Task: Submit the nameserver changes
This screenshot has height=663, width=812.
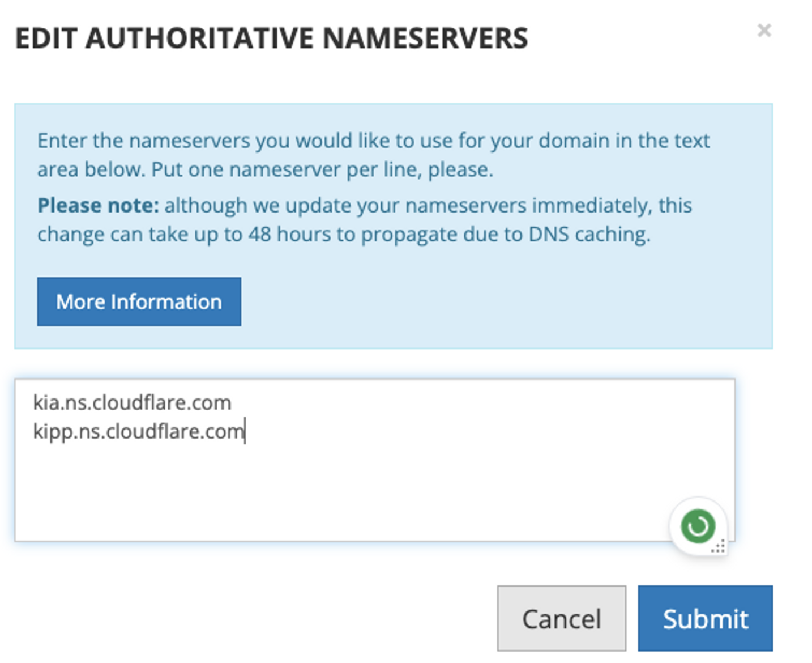Action: click(x=705, y=618)
